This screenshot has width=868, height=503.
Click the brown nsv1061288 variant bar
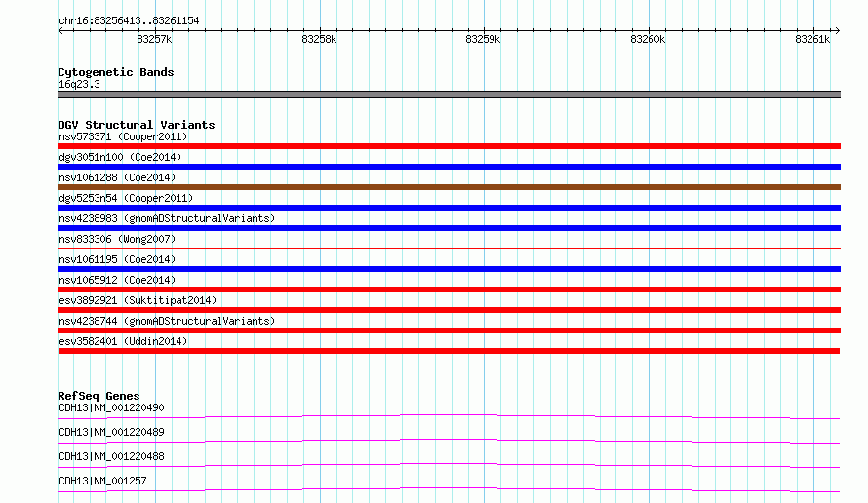click(x=449, y=187)
